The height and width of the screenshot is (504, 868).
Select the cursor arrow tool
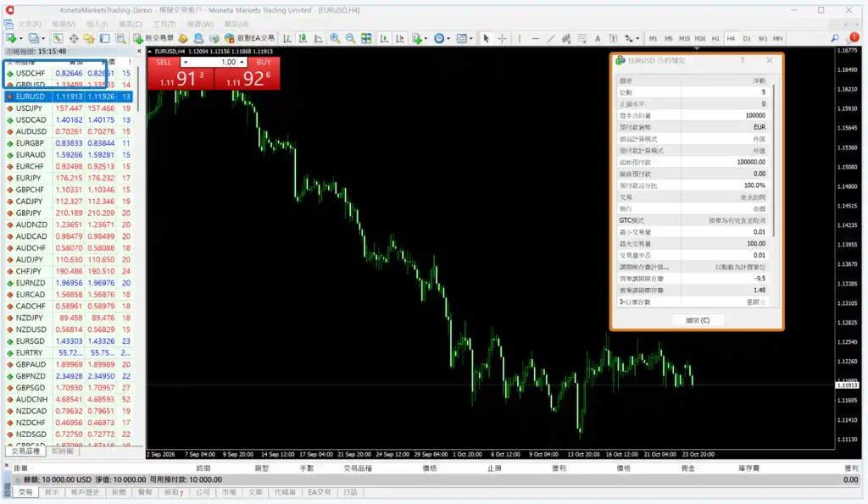coord(486,38)
